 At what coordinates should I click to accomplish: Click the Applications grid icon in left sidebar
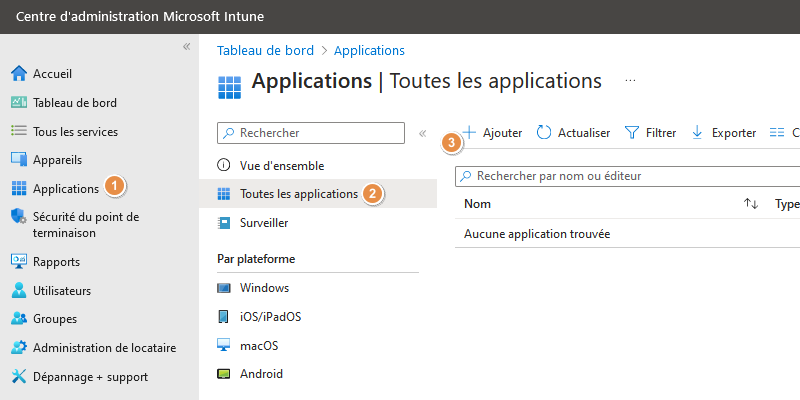pos(19,188)
